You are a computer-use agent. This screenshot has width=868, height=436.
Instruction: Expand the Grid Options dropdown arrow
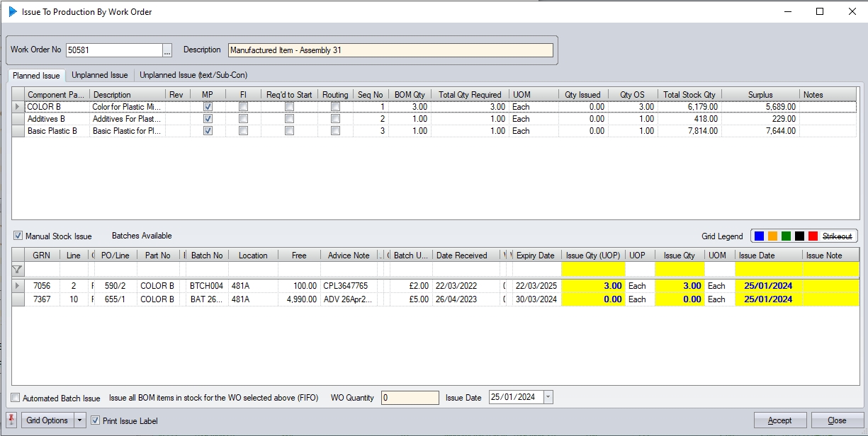79,420
